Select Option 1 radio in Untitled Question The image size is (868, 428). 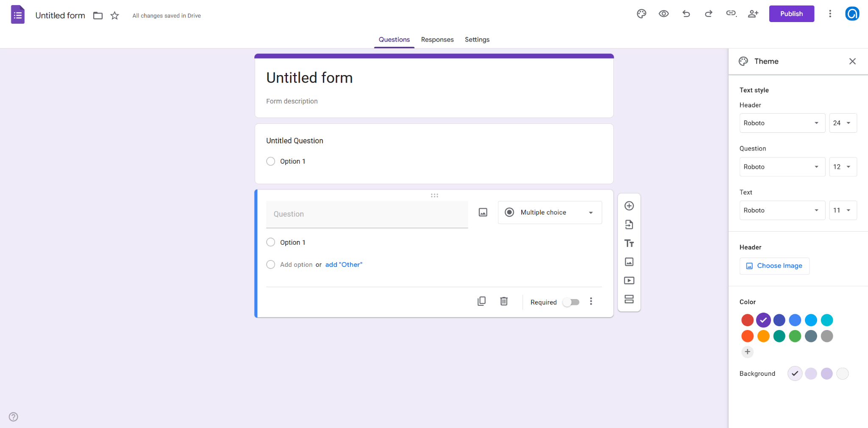(271, 161)
